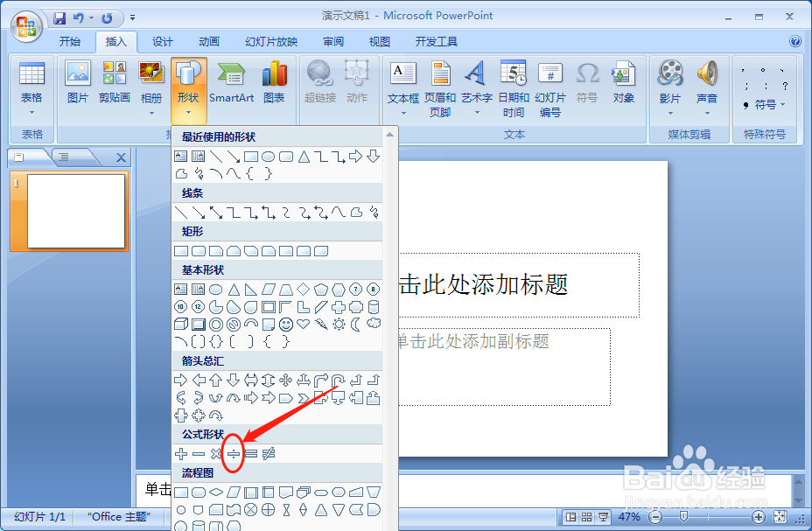Insert an 对象 object
Viewport: 812px width, 531px height.
624,83
